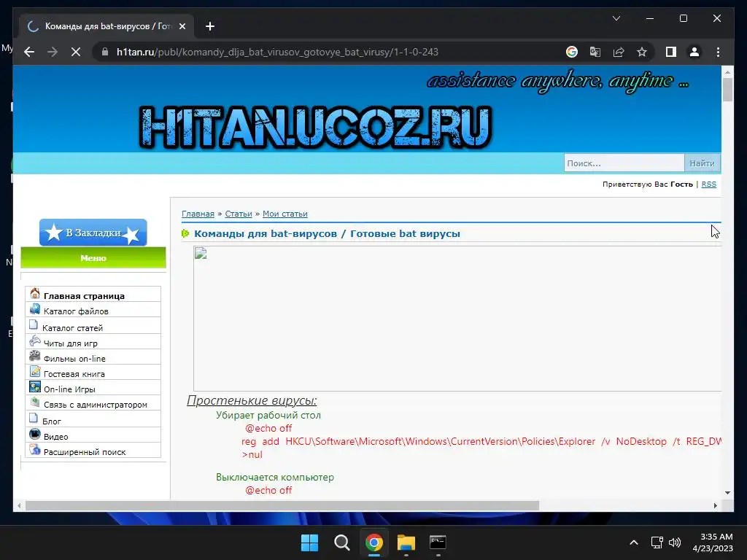Click the notebook icon beside Гостевая книга

(x=35, y=371)
